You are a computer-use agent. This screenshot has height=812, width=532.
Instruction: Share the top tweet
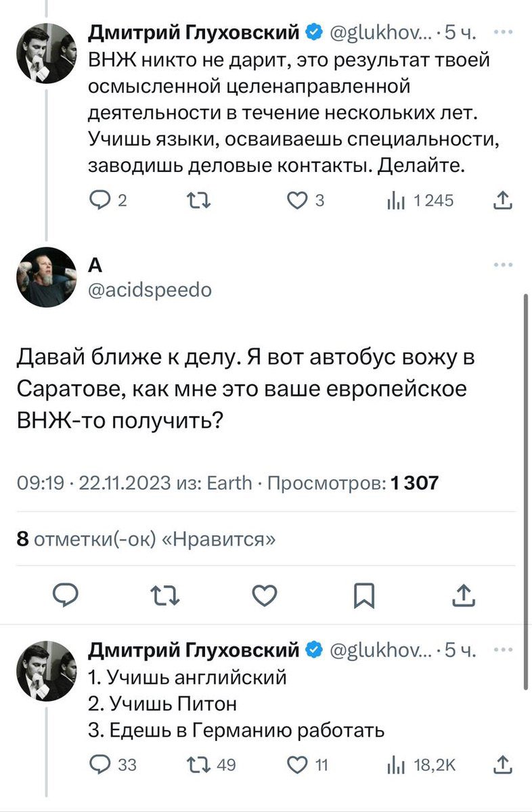point(502,200)
